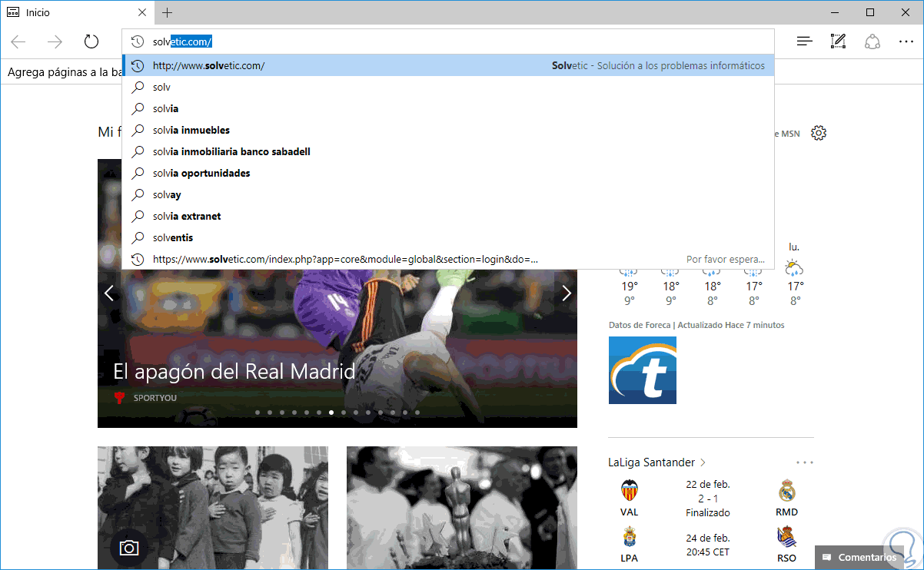The image size is (924, 570).
Task: Open the LaLiga Santander section link
Action: [657, 462]
